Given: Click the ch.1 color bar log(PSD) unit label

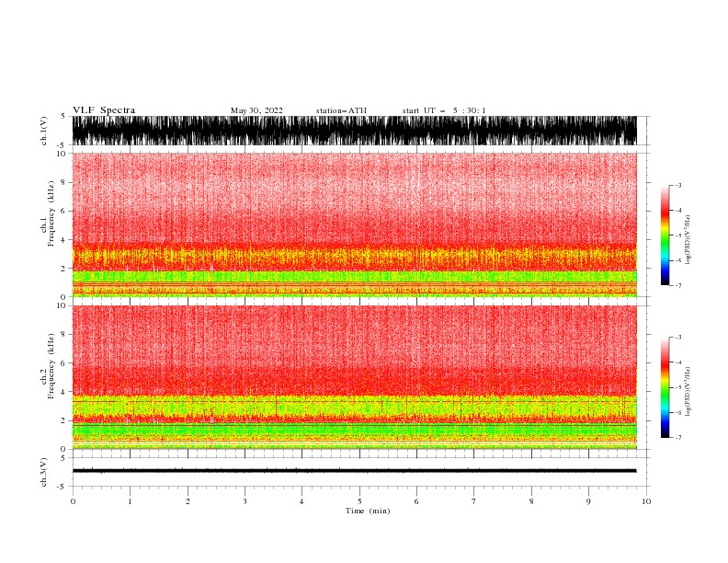Looking at the screenshot, I should point(688,240).
